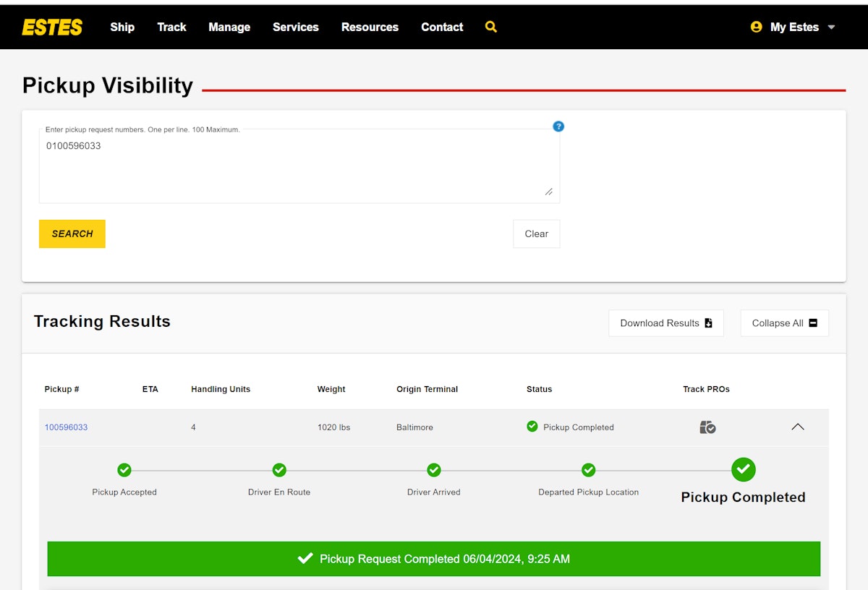Open the site search magnifier icon
Screen dimensions: 868x590
click(491, 27)
